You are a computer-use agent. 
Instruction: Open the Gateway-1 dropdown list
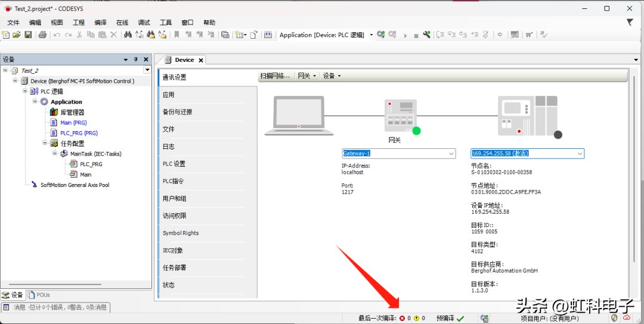point(451,154)
